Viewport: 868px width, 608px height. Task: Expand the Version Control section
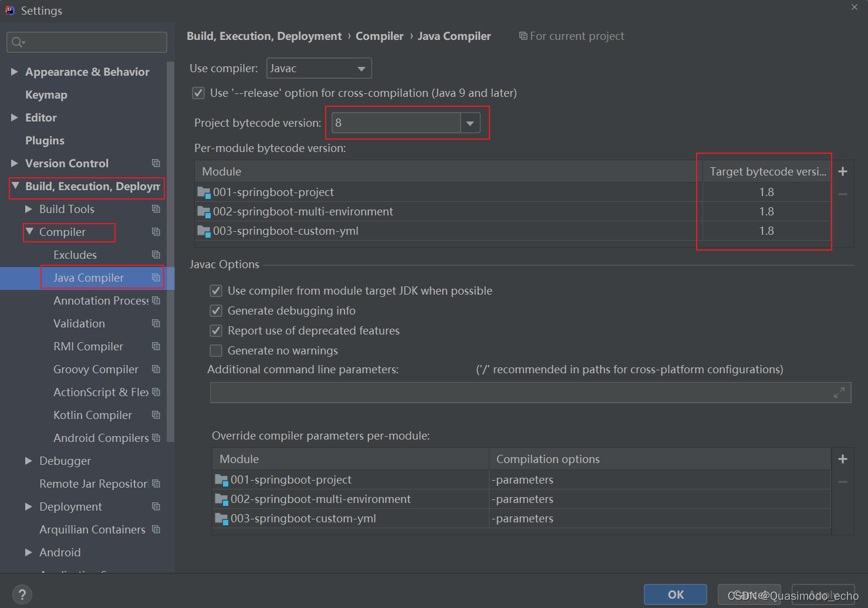(15, 163)
